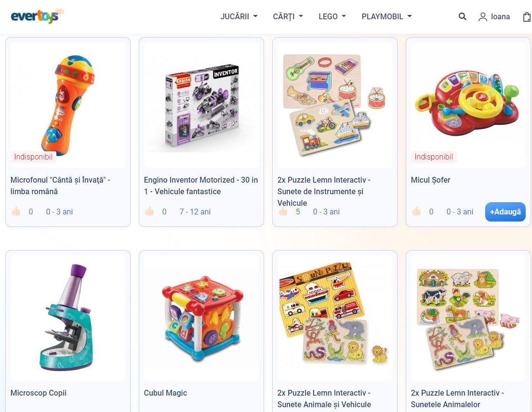
Task: Click the Microscop Copii product image
Action: 68,318
